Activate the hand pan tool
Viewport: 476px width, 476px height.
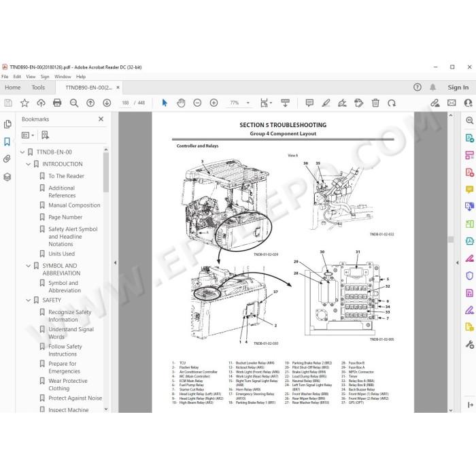(x=181, y=103)
